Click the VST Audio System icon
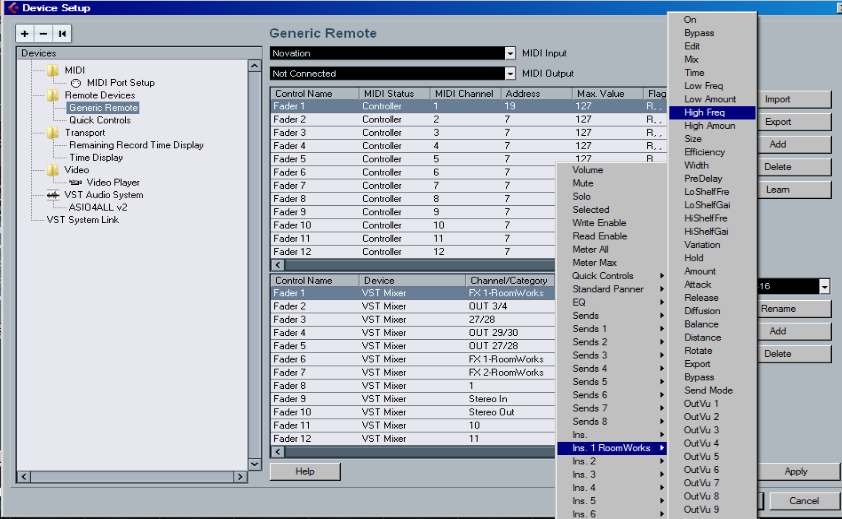The image size is (842, 519). (x=53, y=195)
